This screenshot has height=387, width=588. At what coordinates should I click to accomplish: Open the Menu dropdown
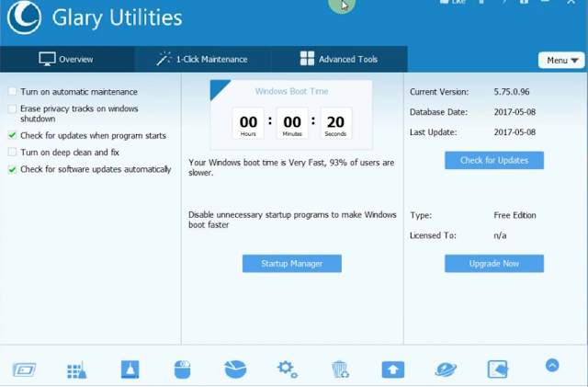(561, 60)
